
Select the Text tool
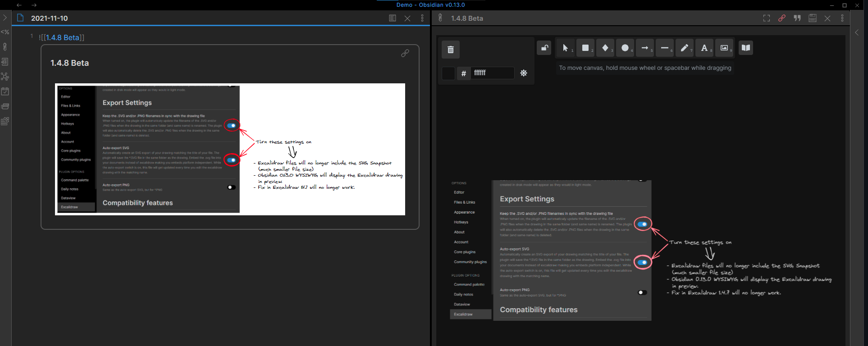(x=704, y=48)
